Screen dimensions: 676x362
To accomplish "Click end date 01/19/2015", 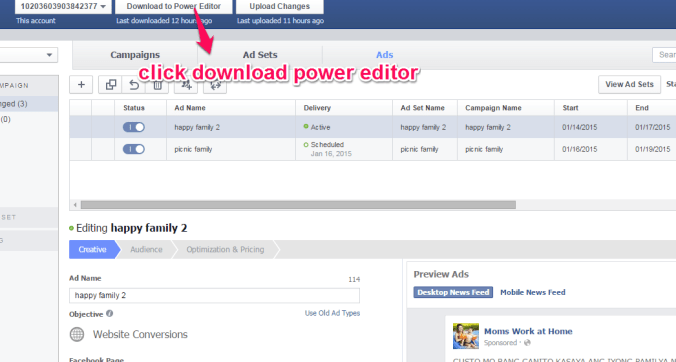I will pos(652,149).
